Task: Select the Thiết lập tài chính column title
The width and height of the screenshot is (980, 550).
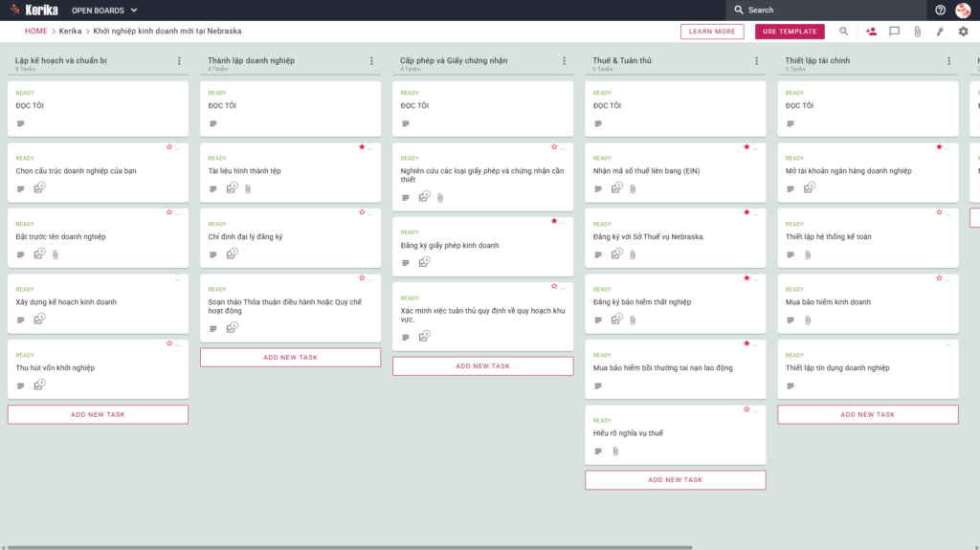Action: [817, 60]
